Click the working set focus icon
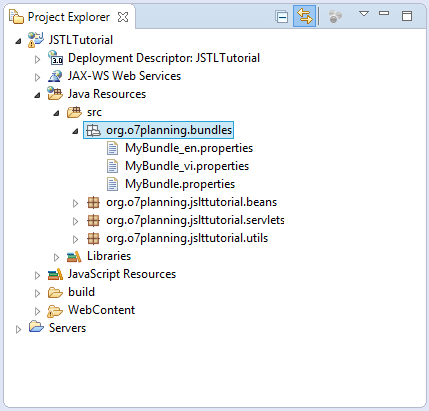The height and width of the screenshot is (411, 429). (x=335, y=16)
